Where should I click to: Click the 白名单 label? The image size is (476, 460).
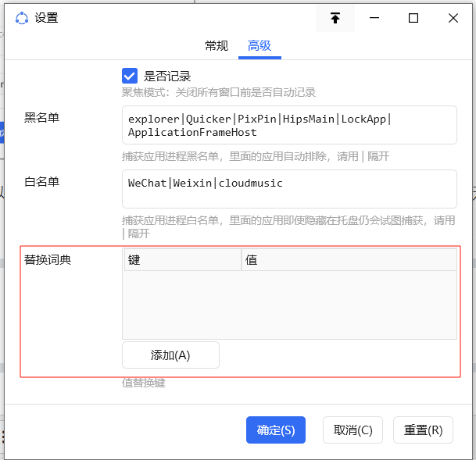pos(42,182)
